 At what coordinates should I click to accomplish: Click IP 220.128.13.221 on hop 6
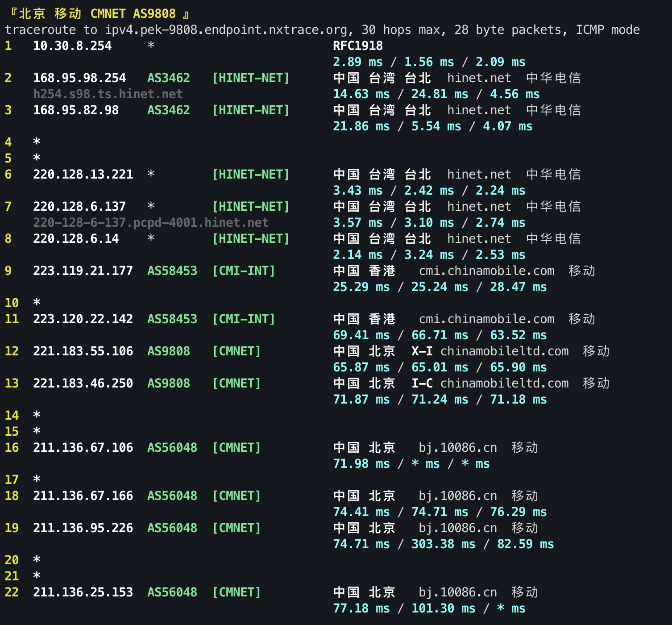[83, 175]
